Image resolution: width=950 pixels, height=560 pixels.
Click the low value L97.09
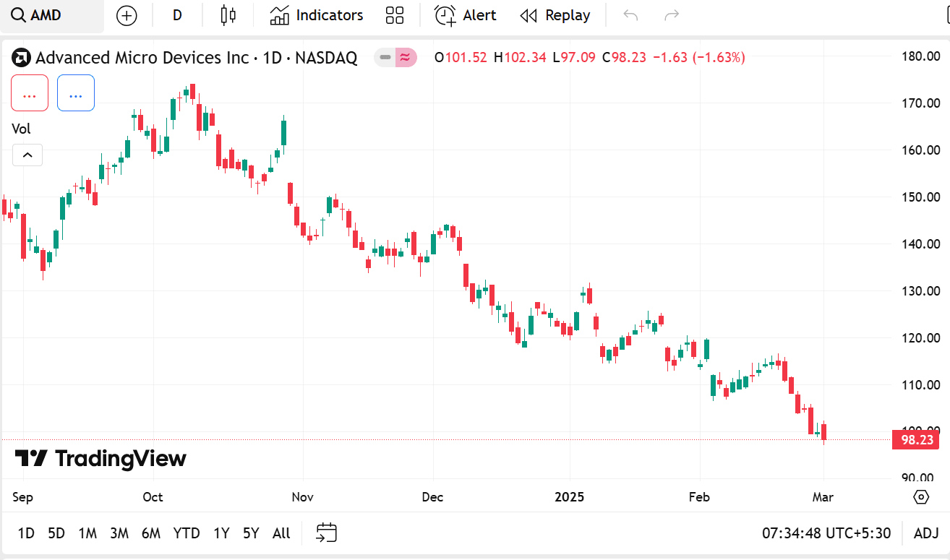tap(574, 58)
